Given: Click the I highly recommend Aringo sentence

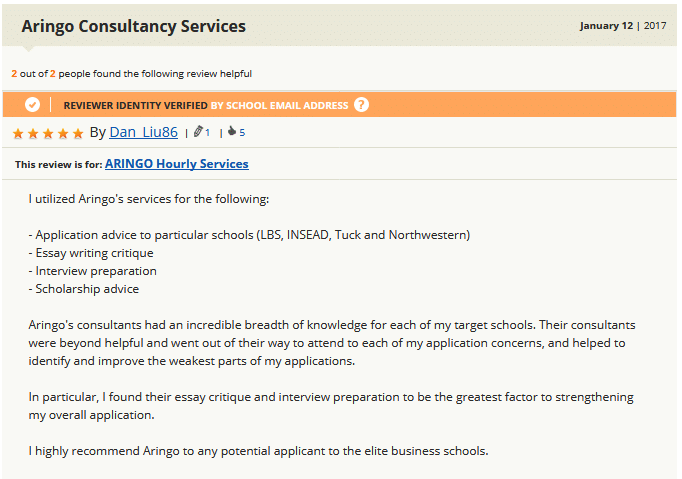Looking at the screenshot, I should click(258, 451).
